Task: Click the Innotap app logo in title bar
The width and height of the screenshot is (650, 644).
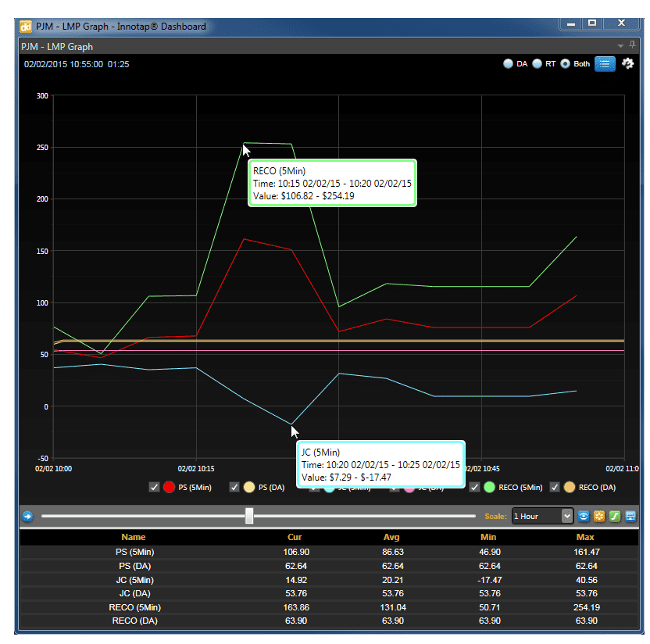Action: click(26, 27)
